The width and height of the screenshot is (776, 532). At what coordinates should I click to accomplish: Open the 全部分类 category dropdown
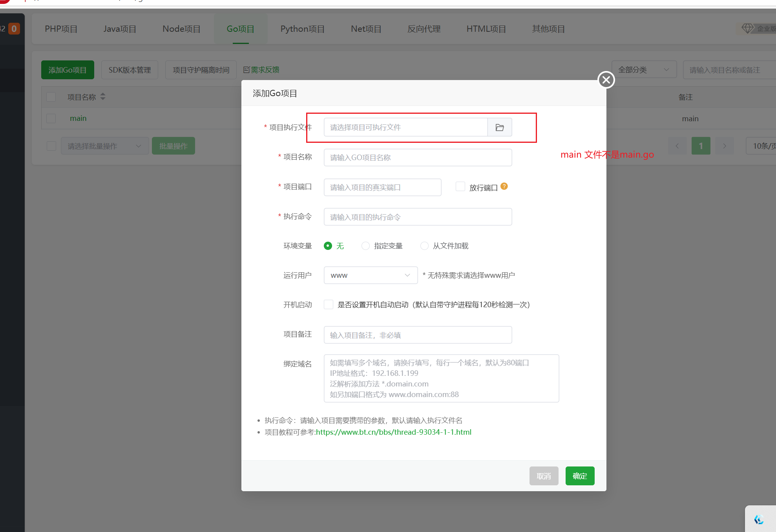coord(644,70)
